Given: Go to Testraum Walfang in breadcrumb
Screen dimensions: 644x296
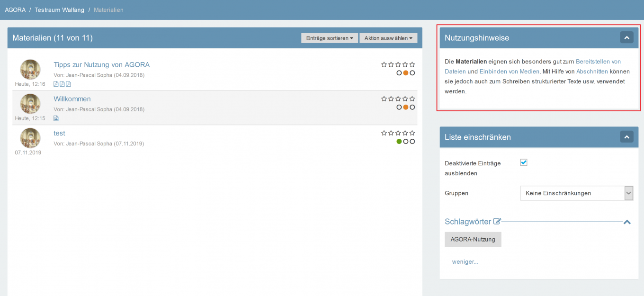Looking at the screenshot, I should pos(59,10).
